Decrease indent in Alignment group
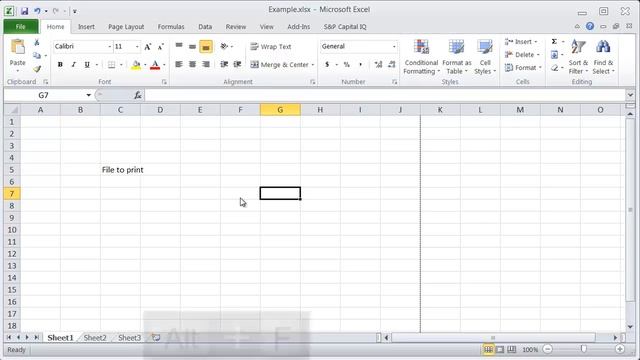The image size is (640, 360). (224, 64)
